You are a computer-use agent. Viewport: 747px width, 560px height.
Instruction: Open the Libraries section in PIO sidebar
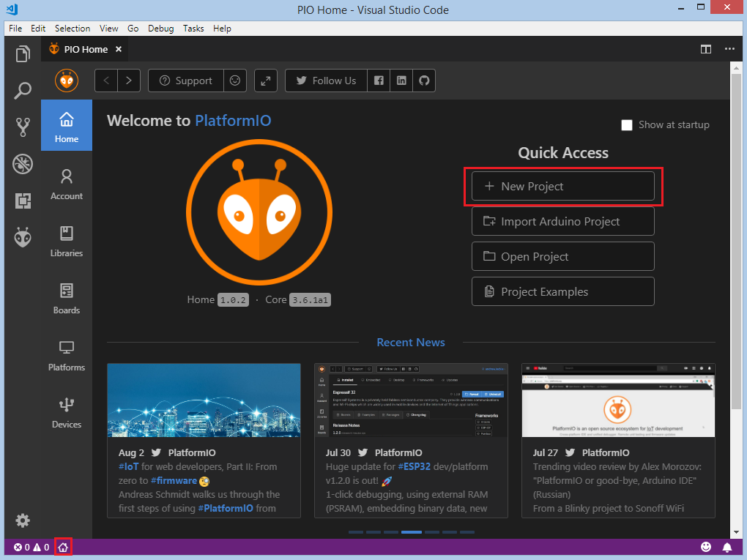pyautogui.click(x=67, y=242)
